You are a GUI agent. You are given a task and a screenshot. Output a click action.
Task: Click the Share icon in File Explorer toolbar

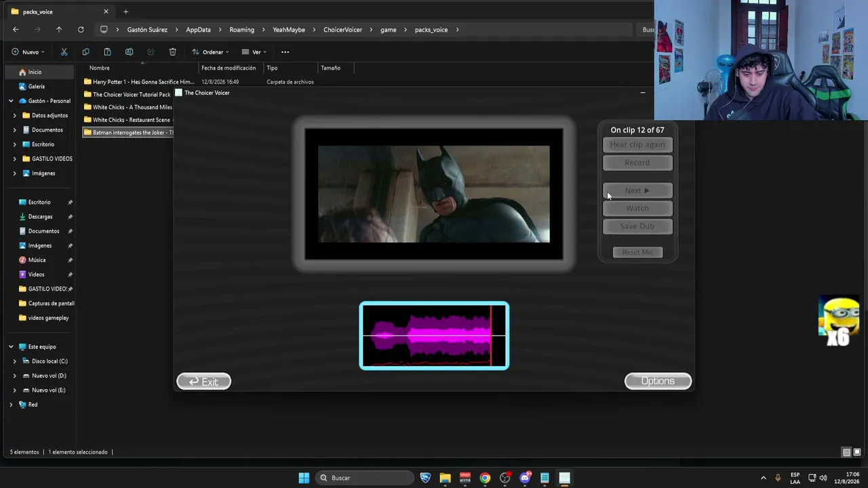[x=151, y=52]
